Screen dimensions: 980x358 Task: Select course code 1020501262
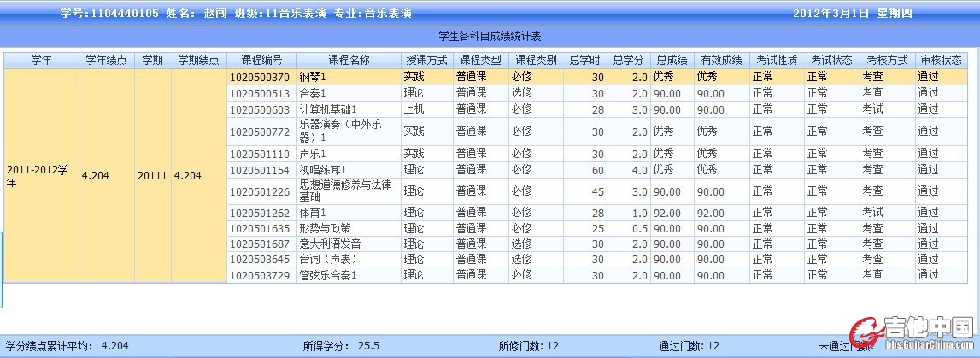pos(260,213)
